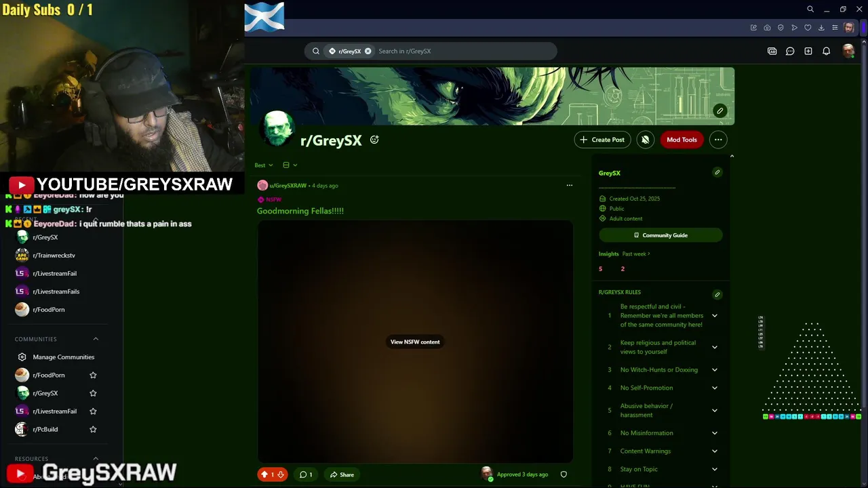Downvote the Goodmorning Fellas post
This screenshot has width=868, height=488.
pos(281,474)
